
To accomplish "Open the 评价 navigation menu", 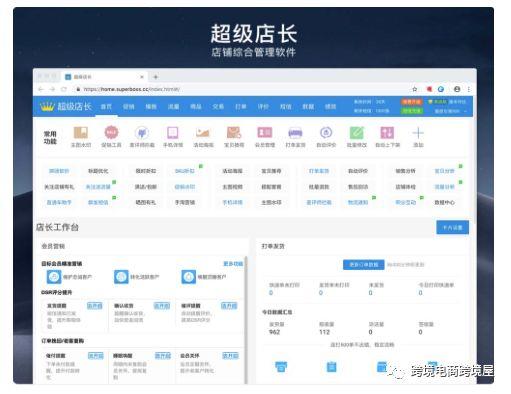I will pos(263,107).
